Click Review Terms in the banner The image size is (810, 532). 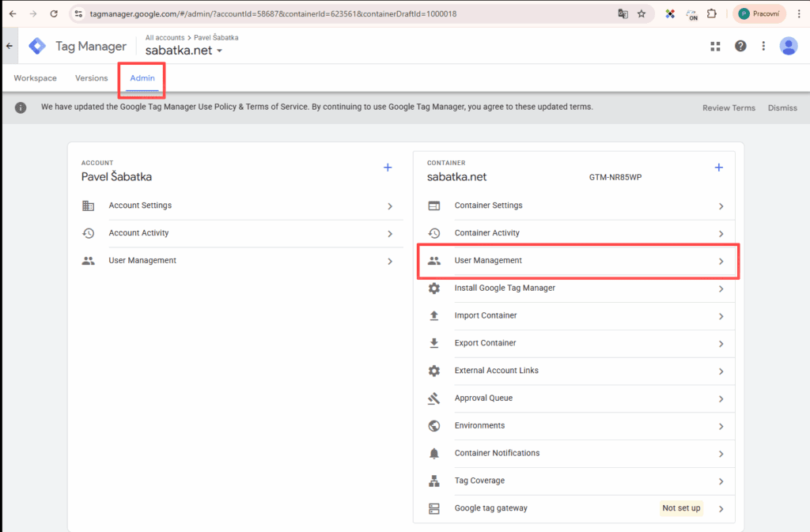click(729, 108)
